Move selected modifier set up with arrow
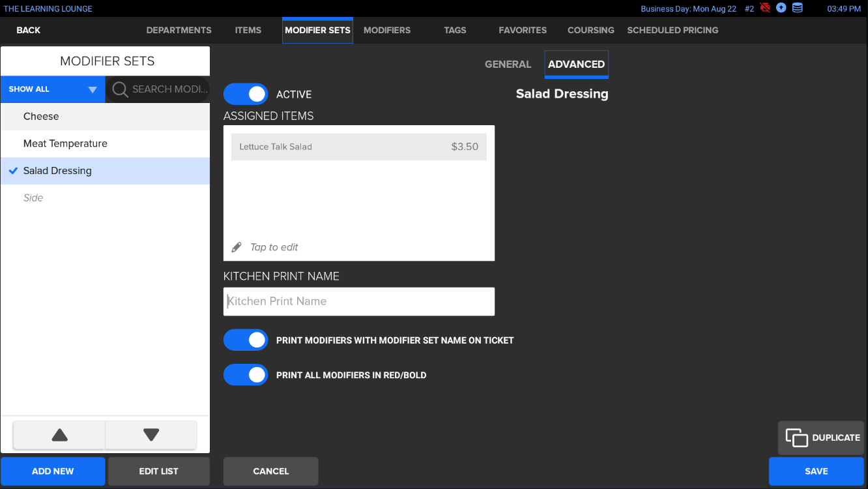The width and height of the screenshot is (868, 489). pos(59,435)
